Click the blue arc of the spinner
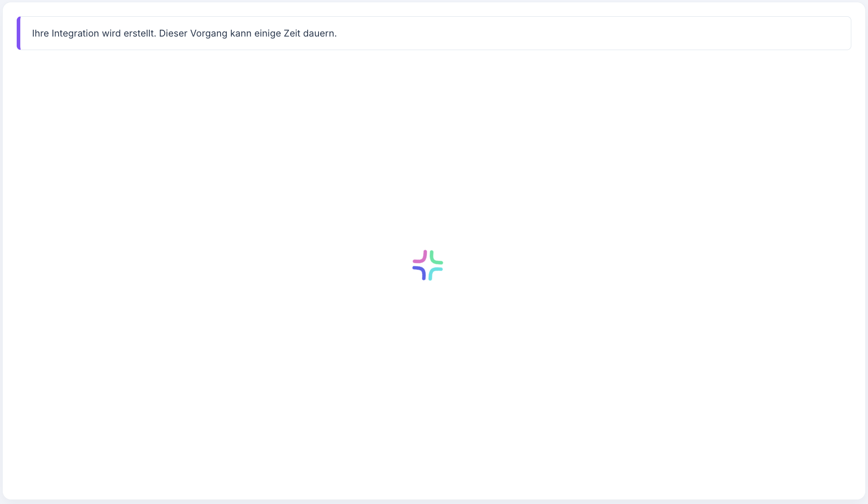The height and width of the screenshot is (504, 868). click(x=422, y=271)
